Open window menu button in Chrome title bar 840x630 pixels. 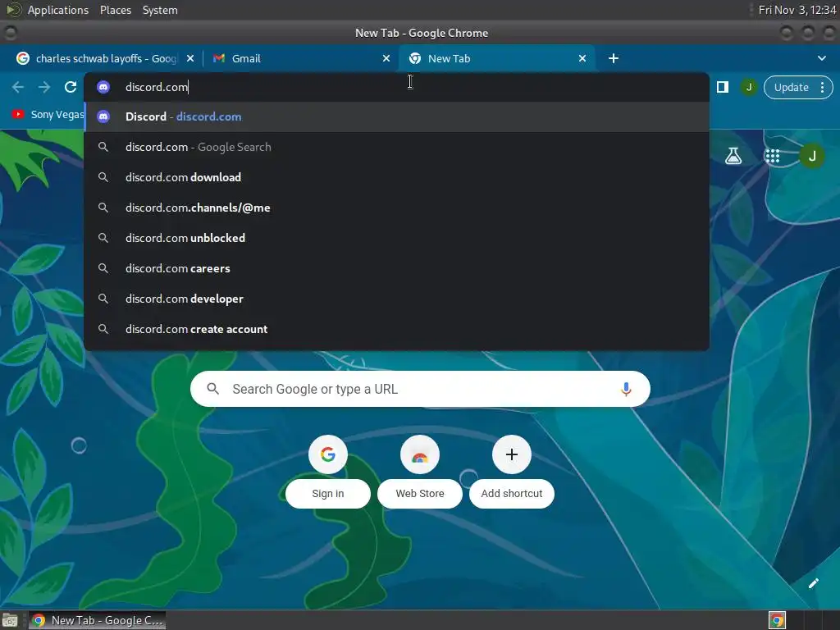[10, 33]
